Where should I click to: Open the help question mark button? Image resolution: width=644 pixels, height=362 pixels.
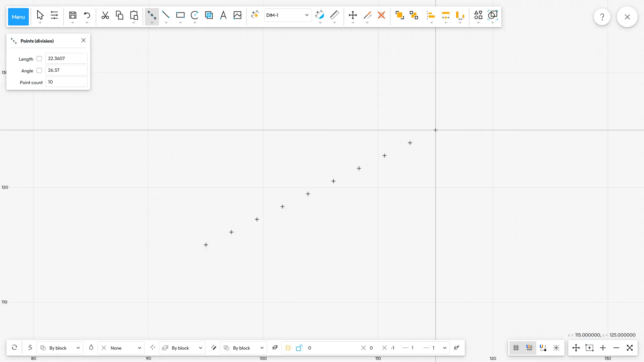pos(602,17)
